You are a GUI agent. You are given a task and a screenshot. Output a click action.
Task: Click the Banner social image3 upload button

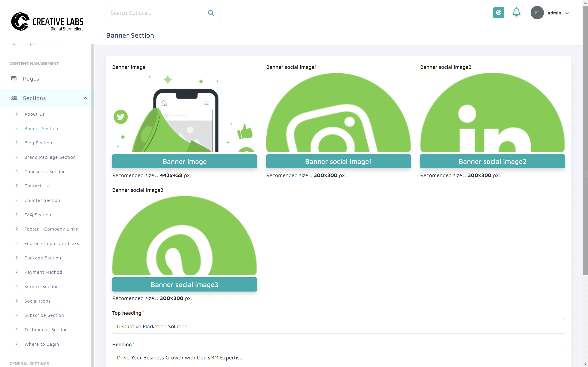pos(184,284)
